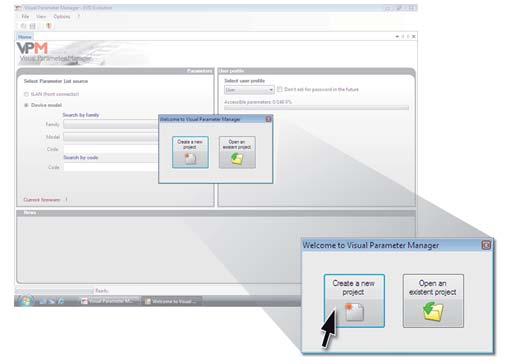Open the Options menu

coord(62,16)
